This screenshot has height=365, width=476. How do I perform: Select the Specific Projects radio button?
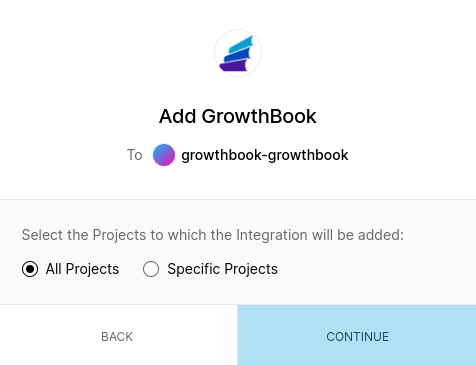151,269
